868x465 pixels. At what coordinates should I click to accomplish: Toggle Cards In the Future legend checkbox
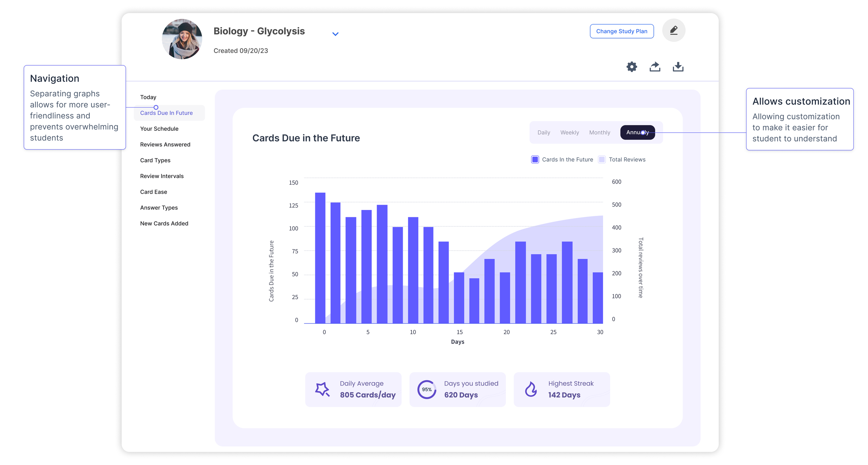coord(535,160)
